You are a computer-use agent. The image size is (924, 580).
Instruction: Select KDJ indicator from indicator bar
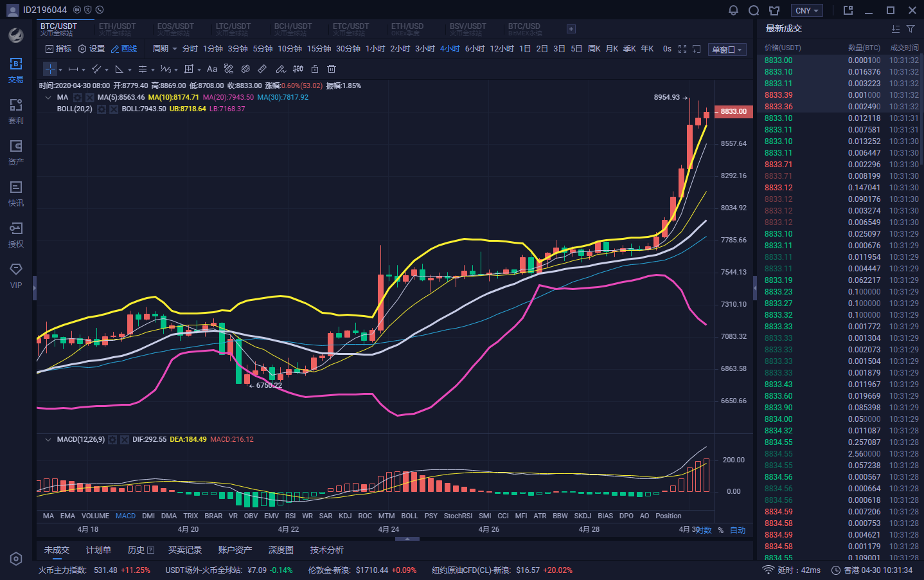(345, 516)
